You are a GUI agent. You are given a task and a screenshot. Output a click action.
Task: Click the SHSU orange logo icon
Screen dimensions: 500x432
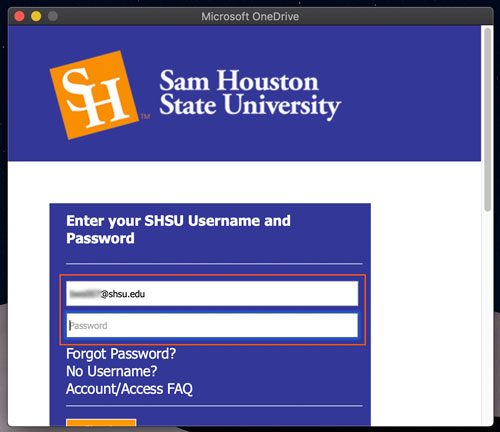point(94,95)
